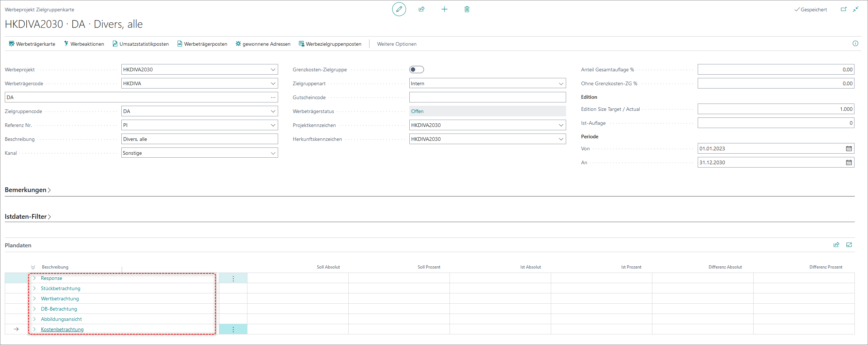Open Werbeaktionen action

[x=84, y=44]
